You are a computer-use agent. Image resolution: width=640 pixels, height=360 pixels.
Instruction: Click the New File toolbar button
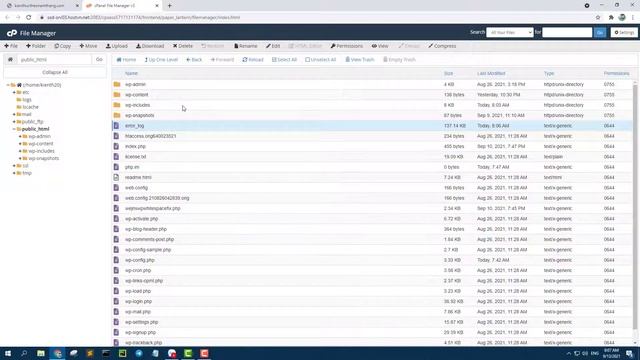(x=11, y=46)
